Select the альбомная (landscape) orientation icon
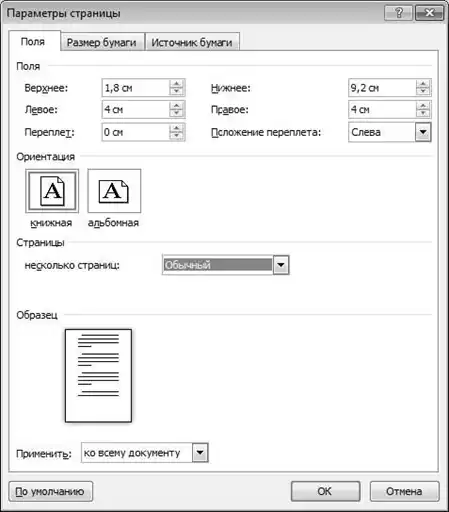The width and height of the screenshot is (449, 512). coord(114,191)
